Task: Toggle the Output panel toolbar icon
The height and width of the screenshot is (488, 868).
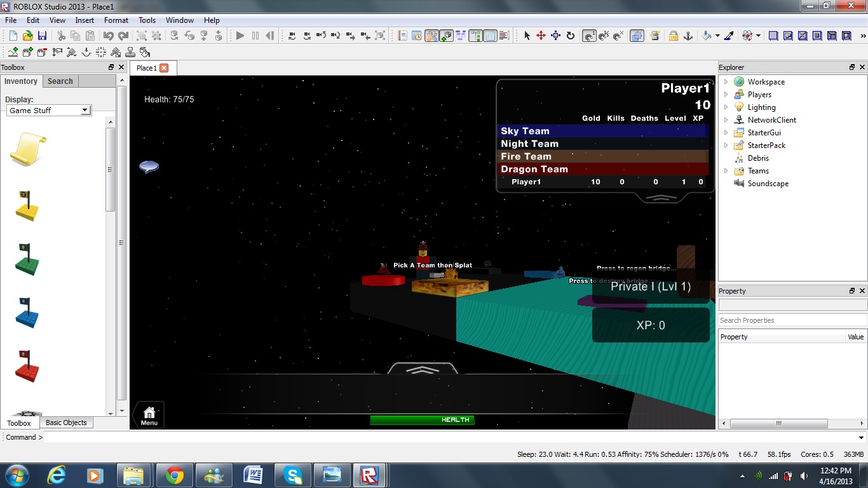Action: (505, 36)
